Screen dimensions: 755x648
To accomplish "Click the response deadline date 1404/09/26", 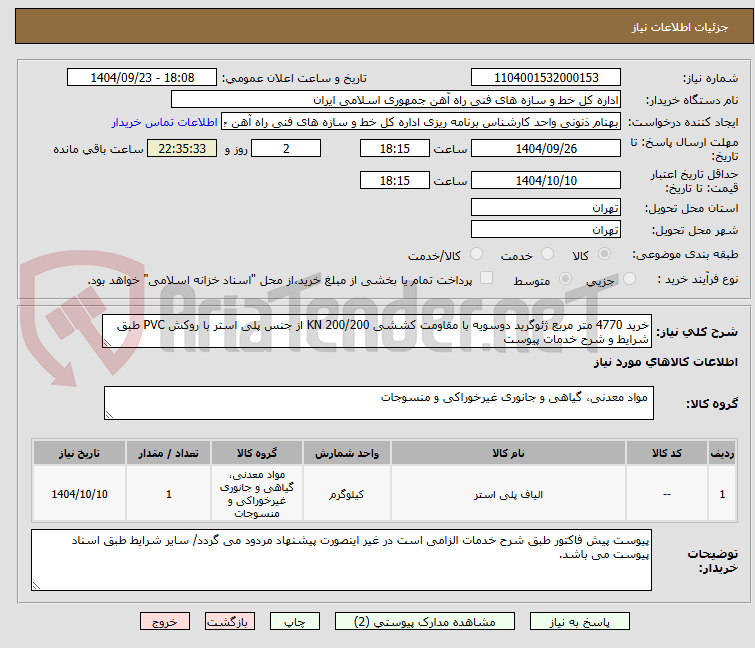I will (x=546, y=148).
